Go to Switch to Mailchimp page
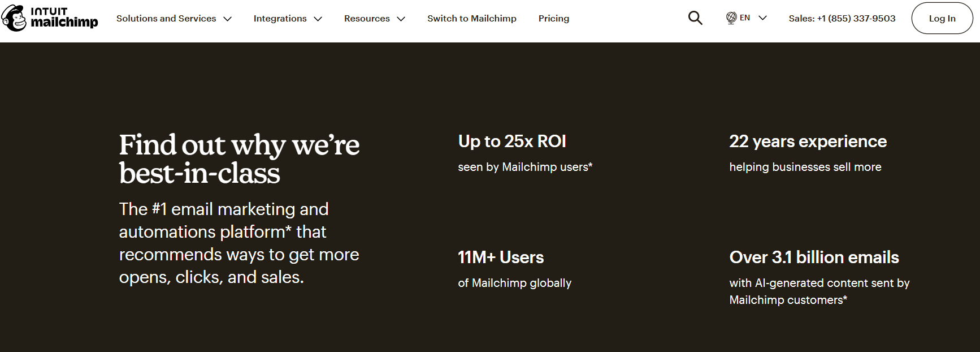980x352 pixels. (472, 19)
